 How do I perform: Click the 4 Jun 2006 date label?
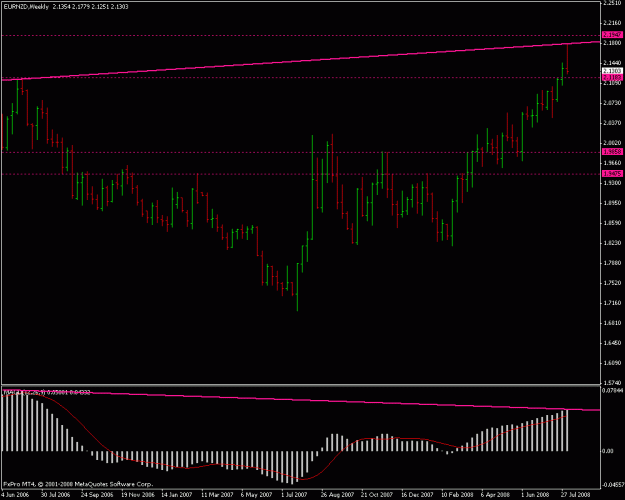tap(16, 495)
